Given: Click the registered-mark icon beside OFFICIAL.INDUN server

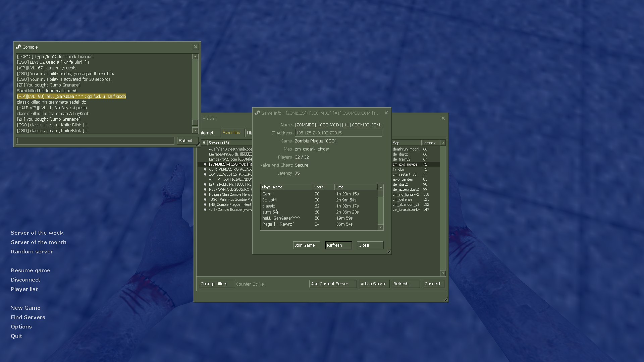Looking at the screenshot, I should coord(211,180).
